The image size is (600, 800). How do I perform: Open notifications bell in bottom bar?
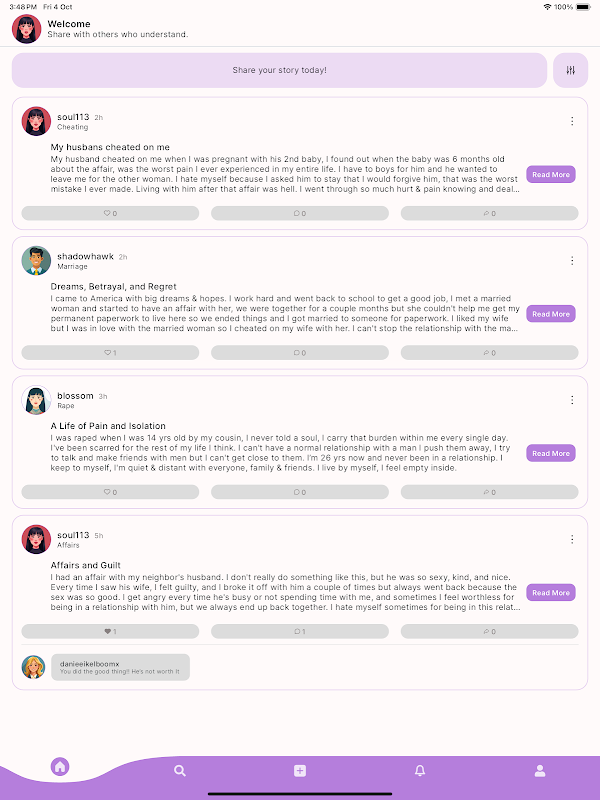[x=420, y=770]
